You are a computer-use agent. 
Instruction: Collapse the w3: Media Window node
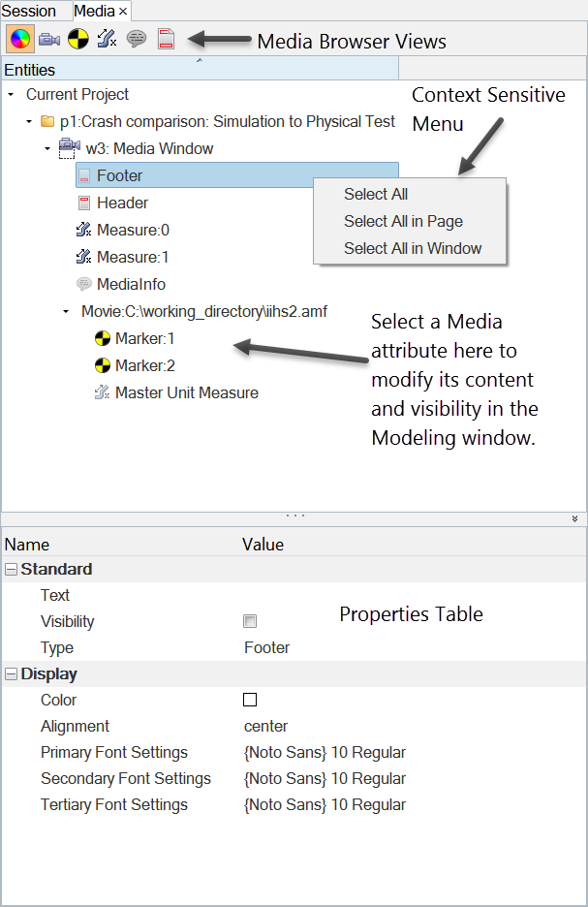[x=46, y=149]
